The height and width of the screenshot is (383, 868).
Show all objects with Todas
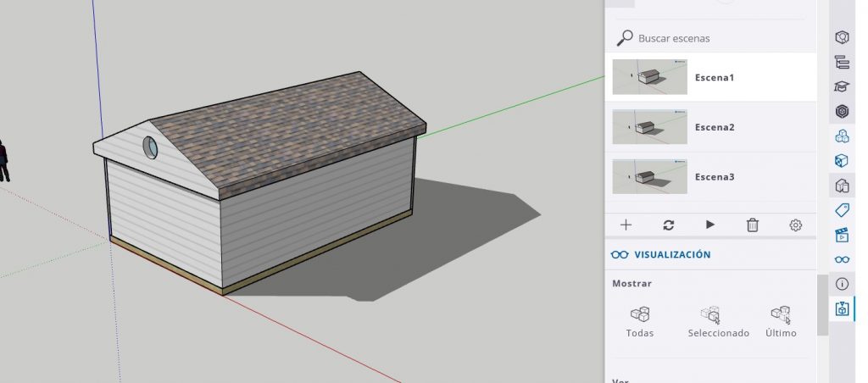[640, 320]
